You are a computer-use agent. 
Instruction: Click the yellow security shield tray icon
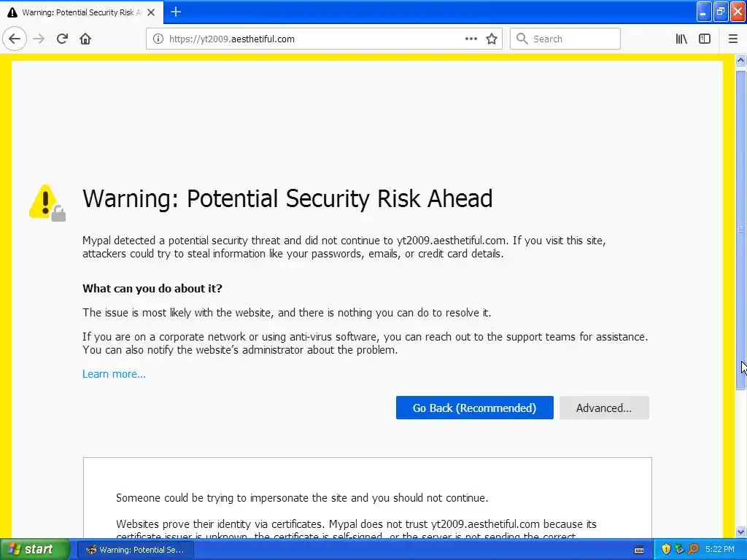pos(665,549)
